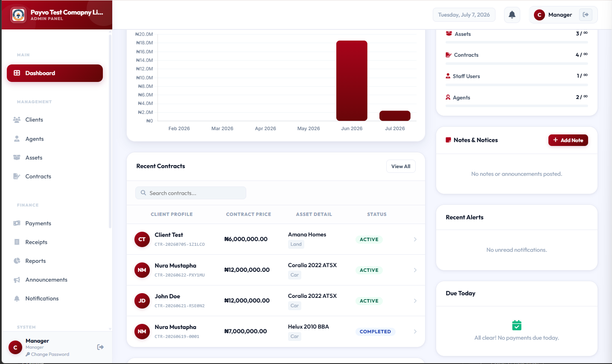Open the notifications bell in header
612x364 pixels.
click(512, 15)
